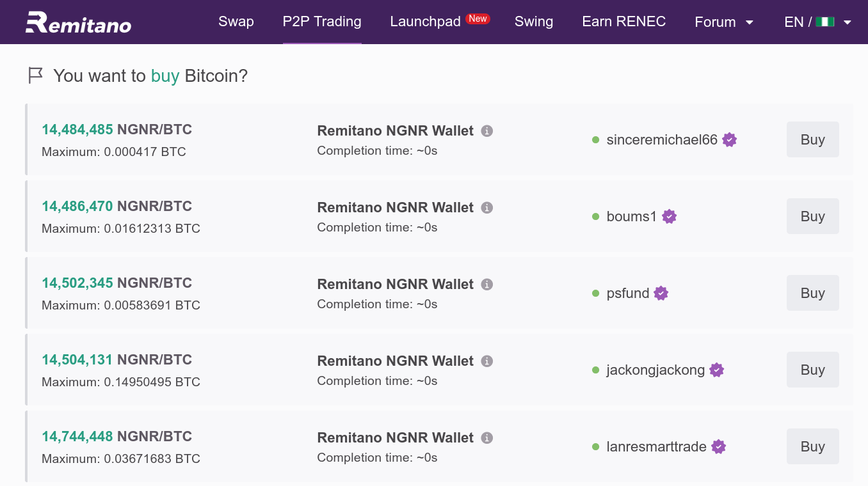Go to Earn RENEC page
The width and height of the screenshot is (868, 486).
coord(623,22)
